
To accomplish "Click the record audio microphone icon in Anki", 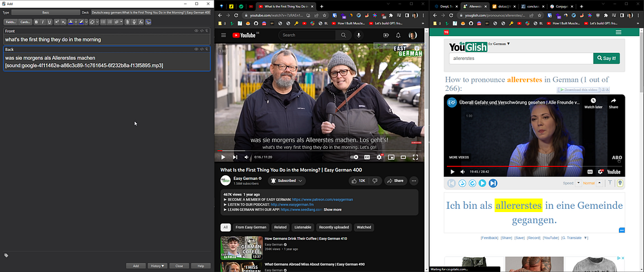I will pyautogui.click(x=134, y=22).
